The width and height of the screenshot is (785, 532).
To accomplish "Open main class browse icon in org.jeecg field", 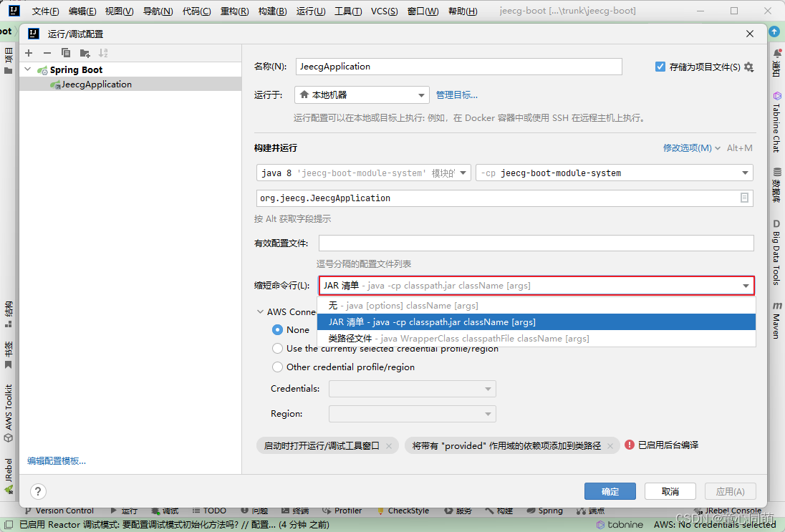I will pyautogui.click(x=744, y=198).
